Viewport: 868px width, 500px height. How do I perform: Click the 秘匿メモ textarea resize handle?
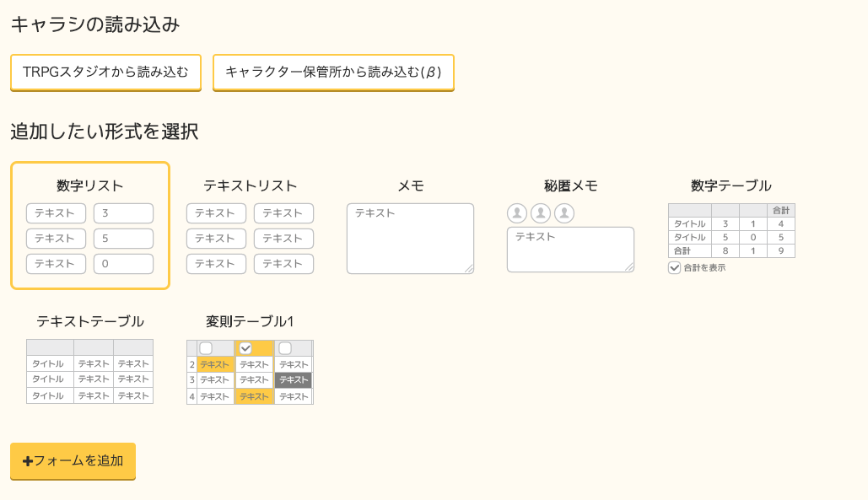click(628, 266)
